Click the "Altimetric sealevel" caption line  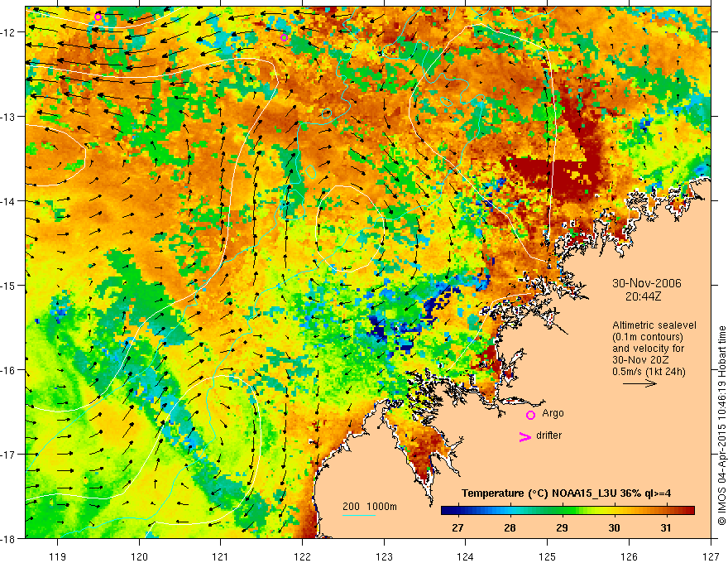654,325
